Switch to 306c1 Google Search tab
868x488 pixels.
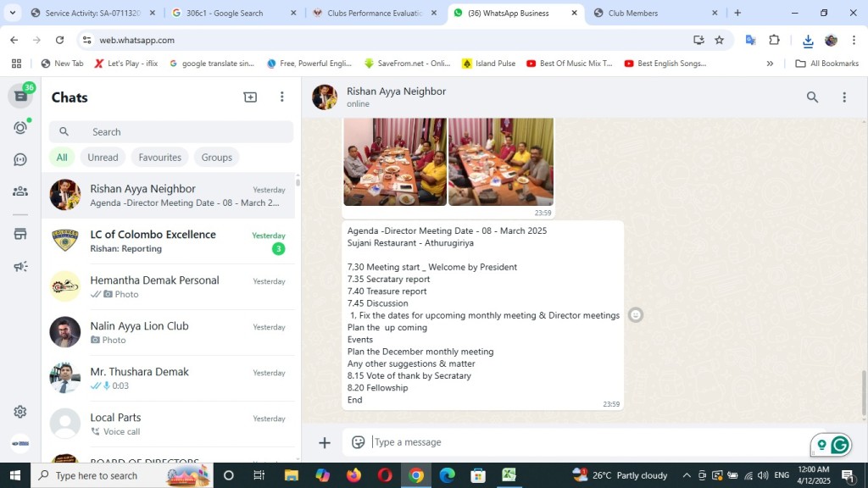coord(235,13)
